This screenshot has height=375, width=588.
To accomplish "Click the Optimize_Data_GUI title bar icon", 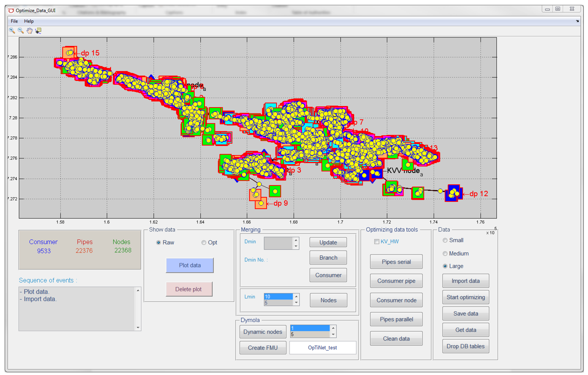I will pos(11,10).
